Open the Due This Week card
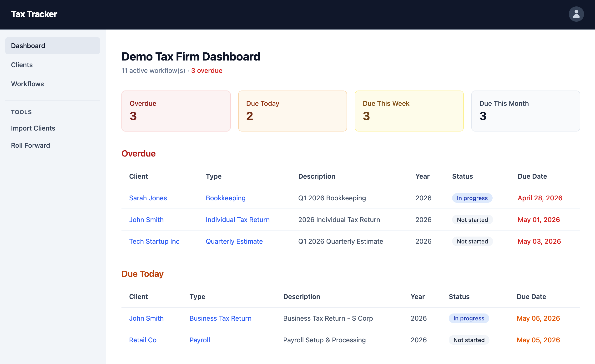The height and width of the screenshot is (364, 595). tap(409, 111)
